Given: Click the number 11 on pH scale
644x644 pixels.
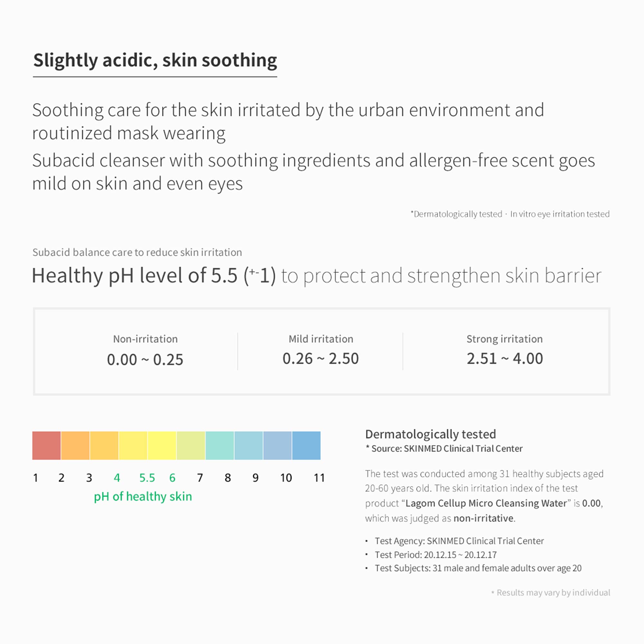Looking at the screenshot, I should click(x=319, y=478).
